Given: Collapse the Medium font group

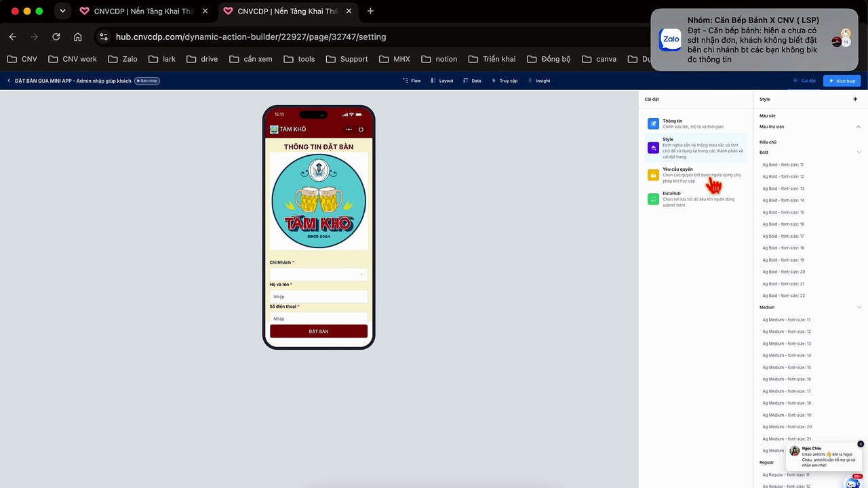Looking at the screenshot, I should pyautogui.click(x=859, y=308).
